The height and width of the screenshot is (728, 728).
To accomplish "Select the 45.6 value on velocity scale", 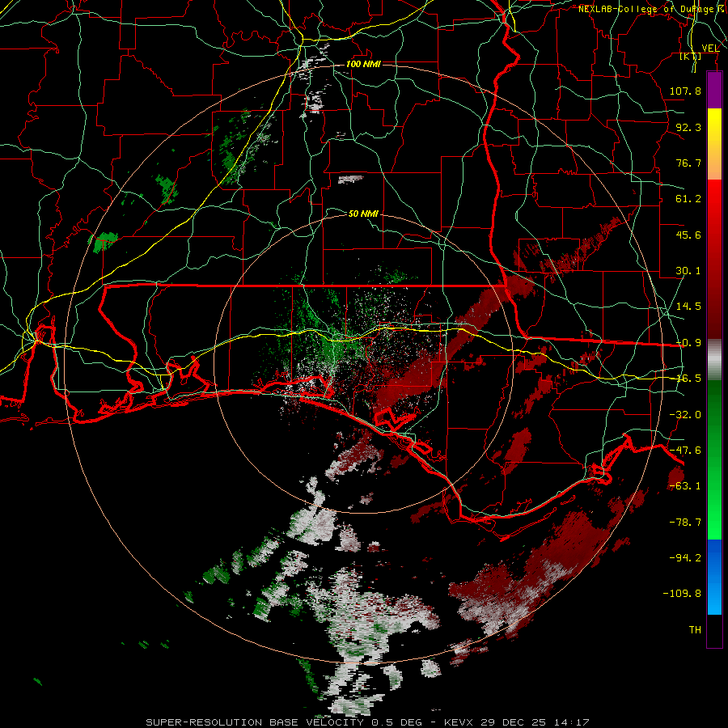I will pyautogui.click(x=688, y=235).
